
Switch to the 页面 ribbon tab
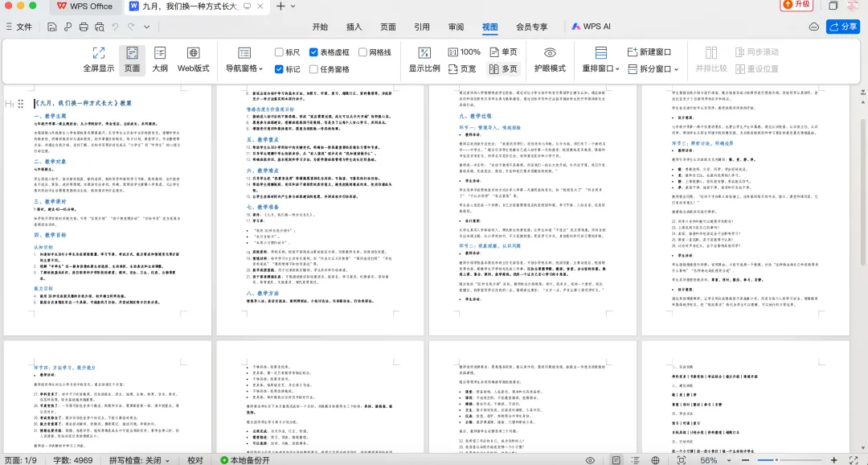[x=388, y=27]
